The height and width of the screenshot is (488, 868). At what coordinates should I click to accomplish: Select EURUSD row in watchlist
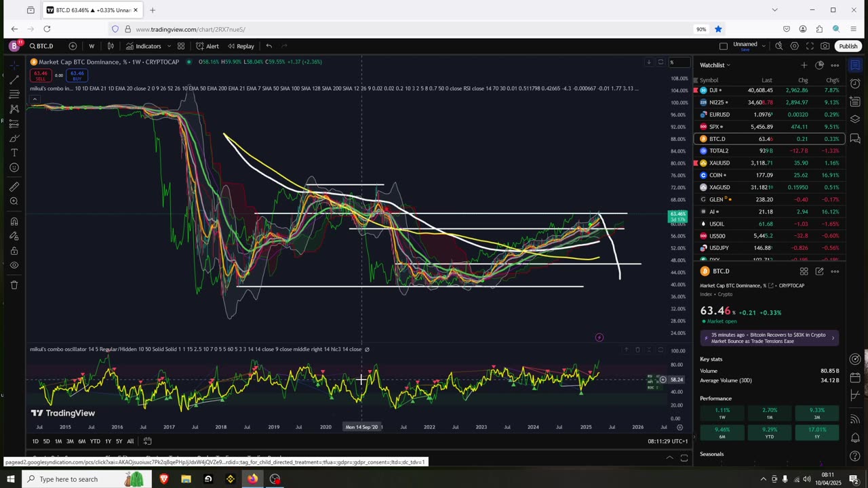[769, 115]
